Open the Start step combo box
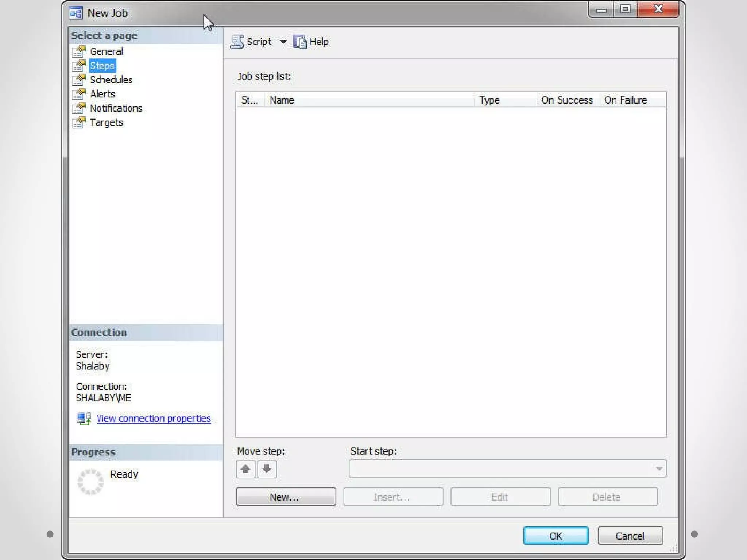The image size is (747, 560). [x=507, y=468]
